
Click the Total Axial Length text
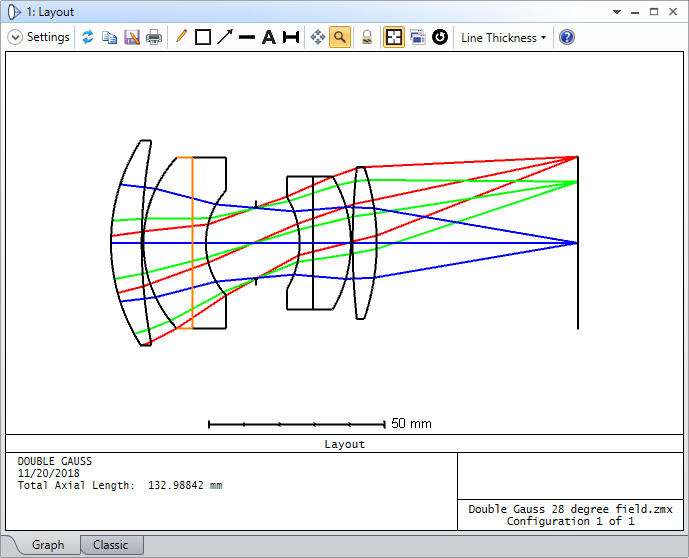pyautogui.click(x=120, y=486)
